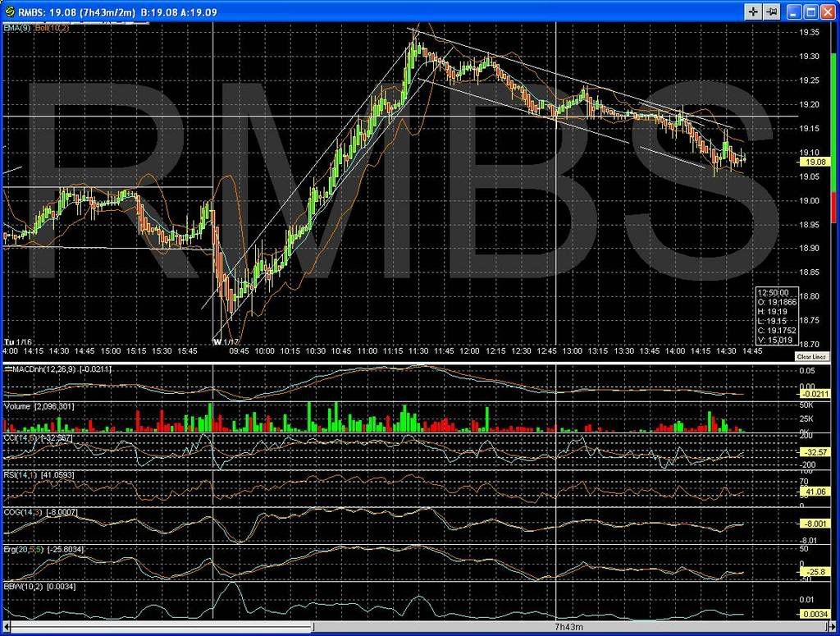
Task: Click the -0.0211 MACD value tag
Action: click(x=815, y=395)
